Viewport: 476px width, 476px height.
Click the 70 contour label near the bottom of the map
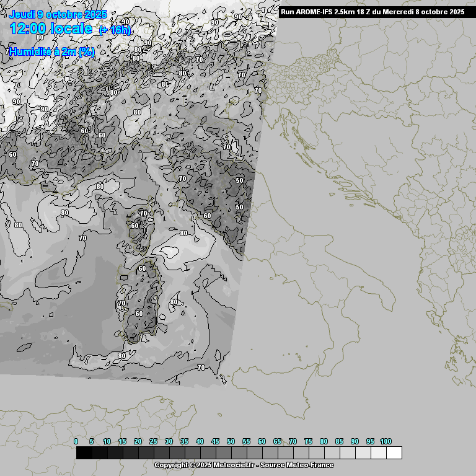coord(201,368)
